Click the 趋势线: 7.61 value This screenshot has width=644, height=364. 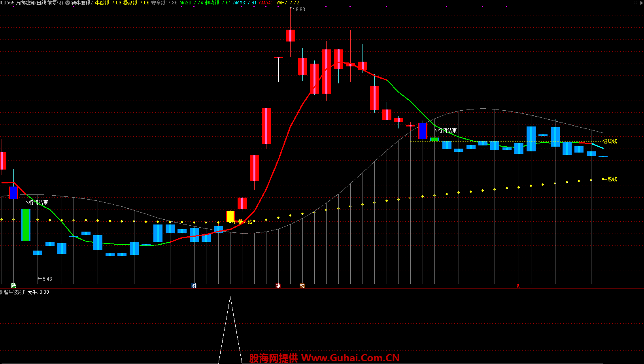pyautogui.click(x=218, y=3)
